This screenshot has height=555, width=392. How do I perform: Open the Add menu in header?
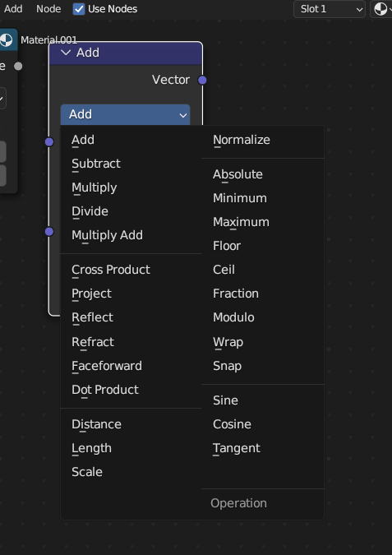13,9
